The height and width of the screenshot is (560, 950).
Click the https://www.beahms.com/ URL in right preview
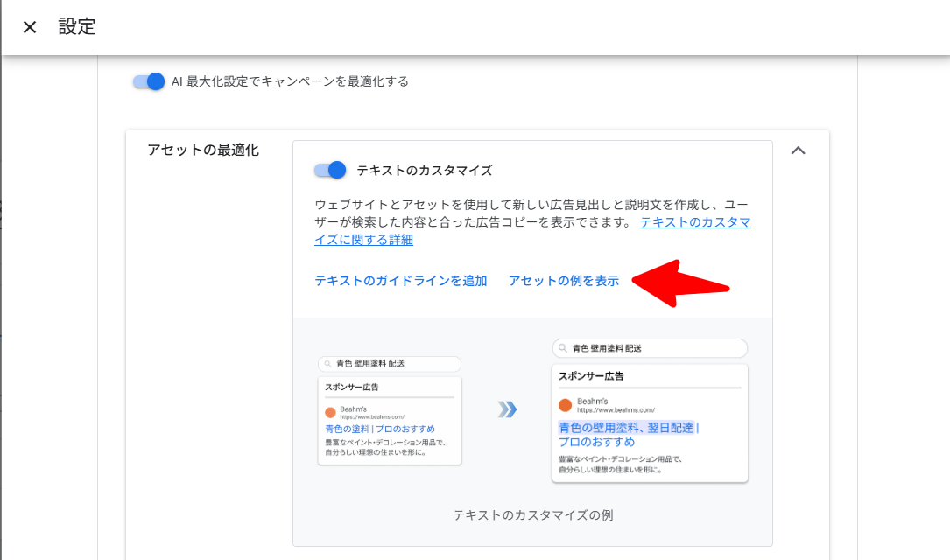616,410
